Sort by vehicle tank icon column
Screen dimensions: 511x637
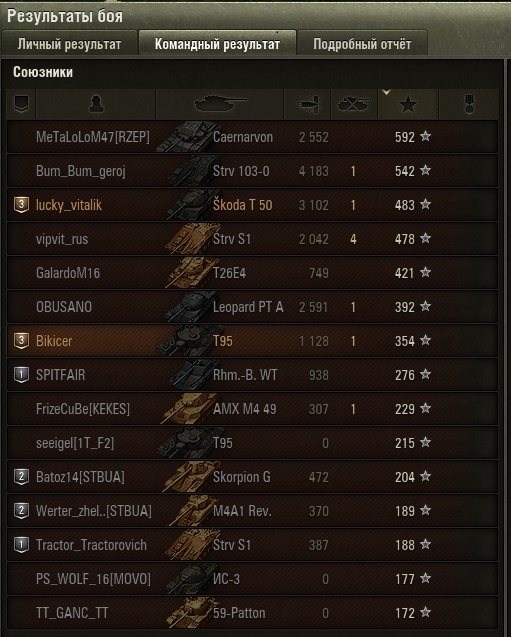[x=220, y=104]
